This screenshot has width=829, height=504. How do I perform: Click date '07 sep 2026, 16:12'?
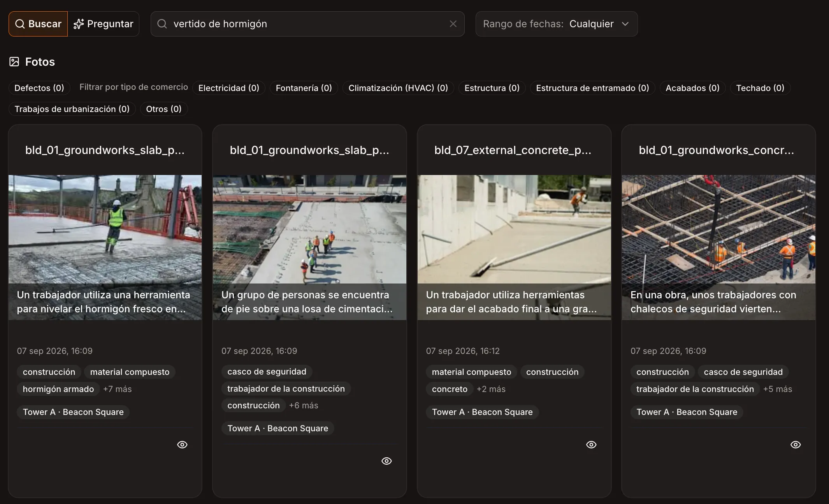pos(463,351)
